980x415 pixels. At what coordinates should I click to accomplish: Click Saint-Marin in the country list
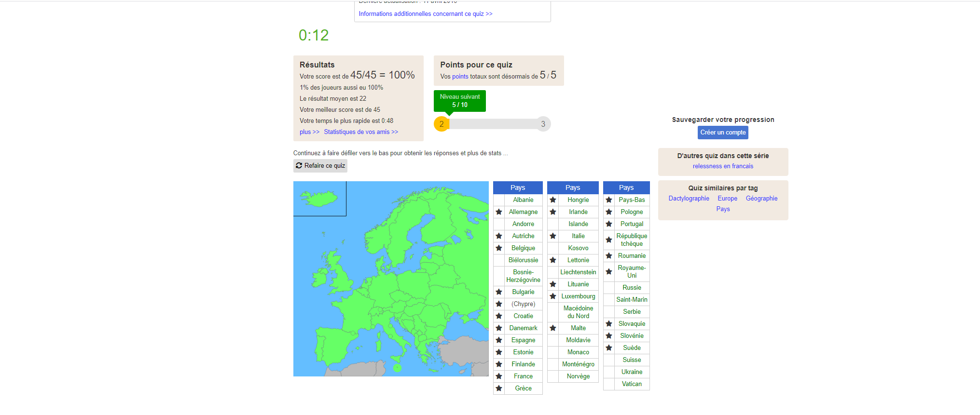click(x=632, y=300)
